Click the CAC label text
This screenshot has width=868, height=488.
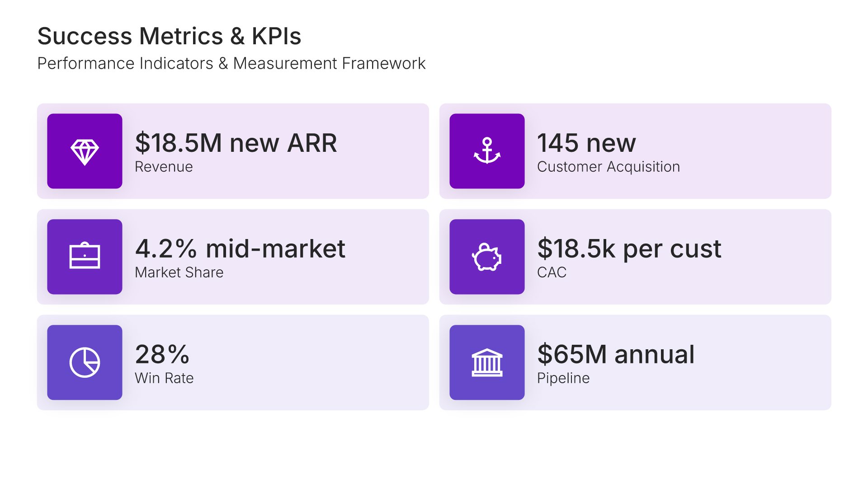click(x=552, y=272)
